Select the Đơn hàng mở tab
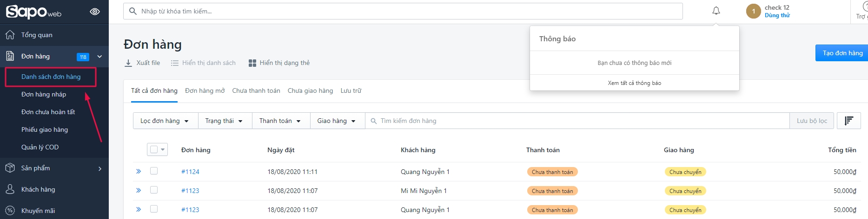The height and width of the screenshot is (219, 868). click(205, 90)
